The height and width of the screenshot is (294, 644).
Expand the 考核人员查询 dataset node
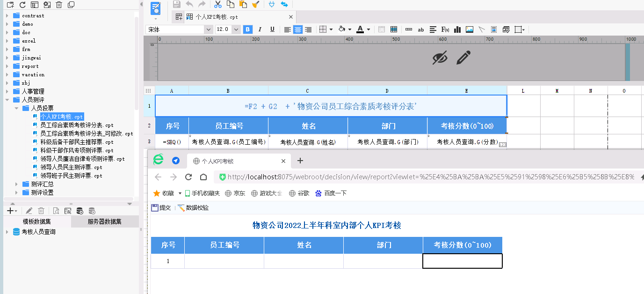7,232
